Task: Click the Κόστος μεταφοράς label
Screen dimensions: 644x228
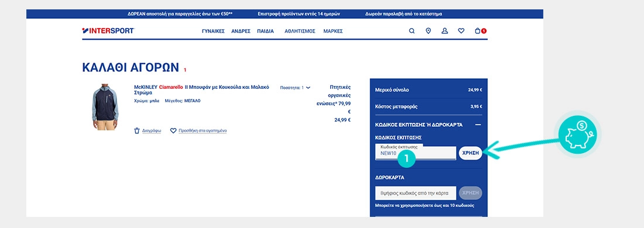Action: click(396, 106)
